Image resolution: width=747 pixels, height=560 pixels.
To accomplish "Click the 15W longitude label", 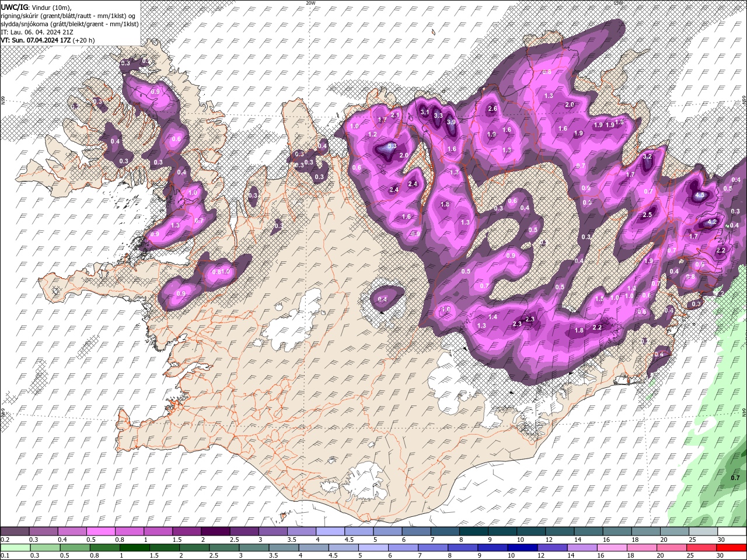I will point(617,3).
